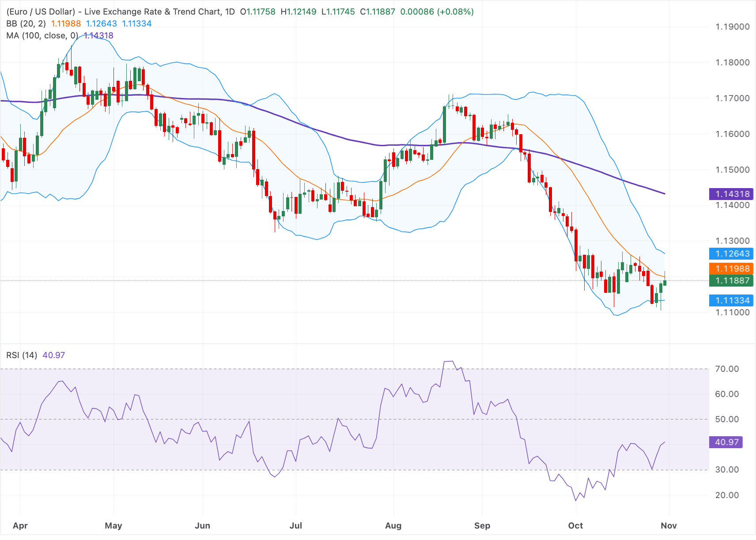This screenshot has width=756, height=540.
Task: Click the purple 40.97 RSI value tag
Action: point(726,442)
